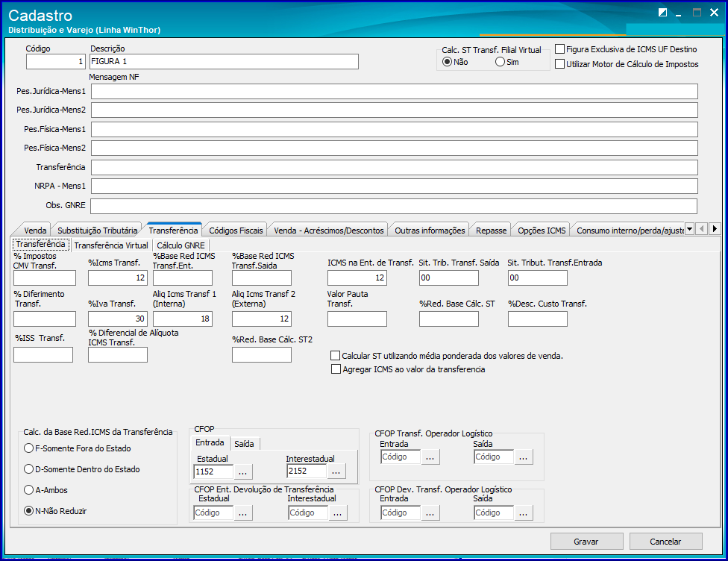Screen dimensions: 728x561
Task: Click % Diferencial de Alíquota ICMS Transf. field
Action: click(x=118, y=355)
